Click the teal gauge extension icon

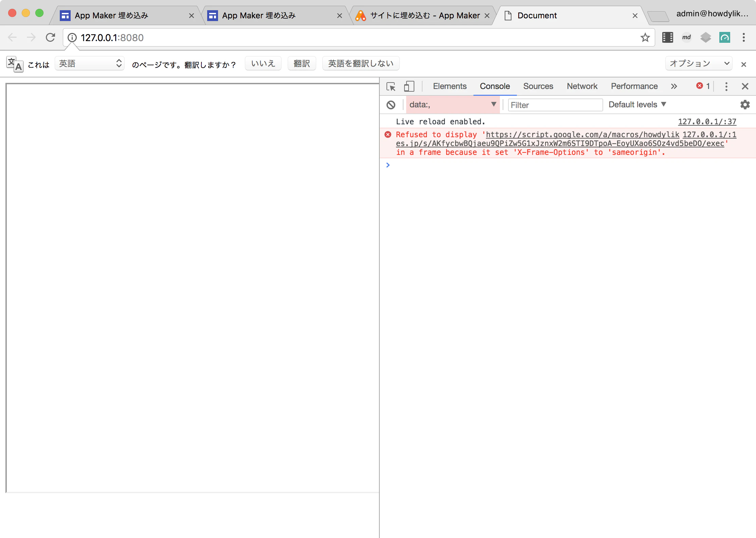[724, 37]
